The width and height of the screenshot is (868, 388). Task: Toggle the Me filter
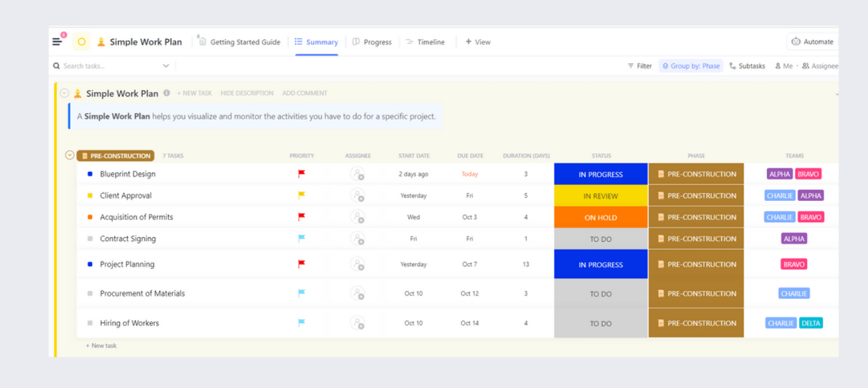click(783, 66)
